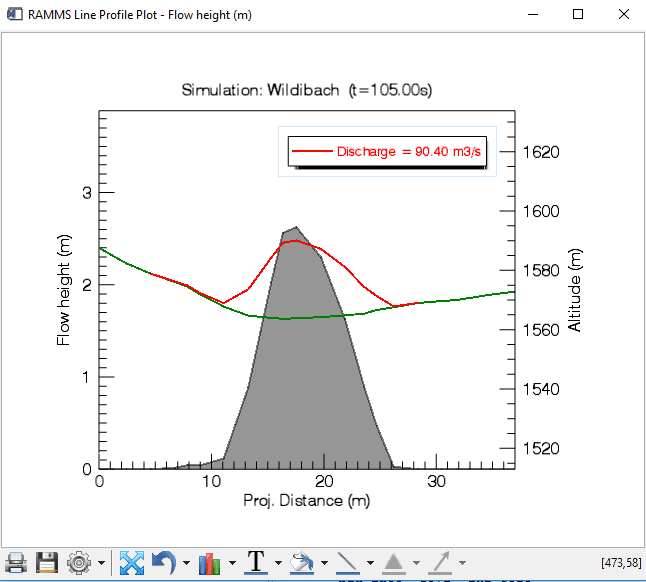The image size is (646, 582).
Task: Click the paint bucket fill color icon
Action: click(302, 563)
